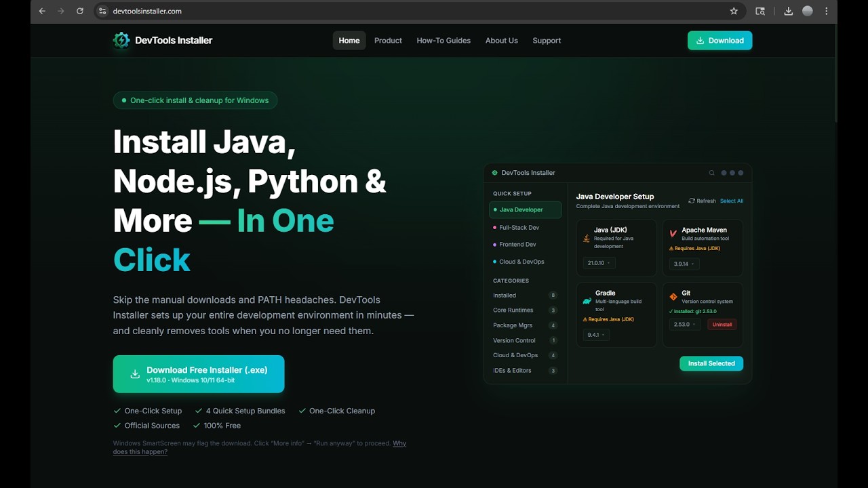
Task: Open the Support nav link
Action: coord(547,41)
